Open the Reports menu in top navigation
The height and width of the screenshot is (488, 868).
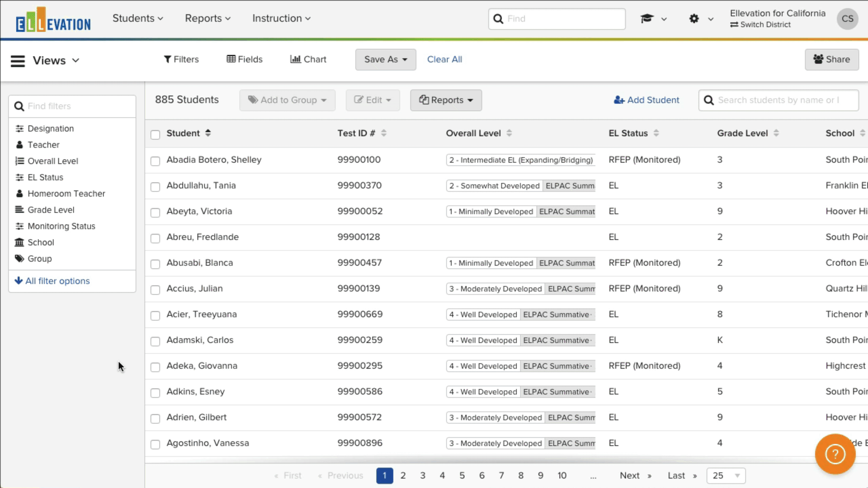[208, 19]
